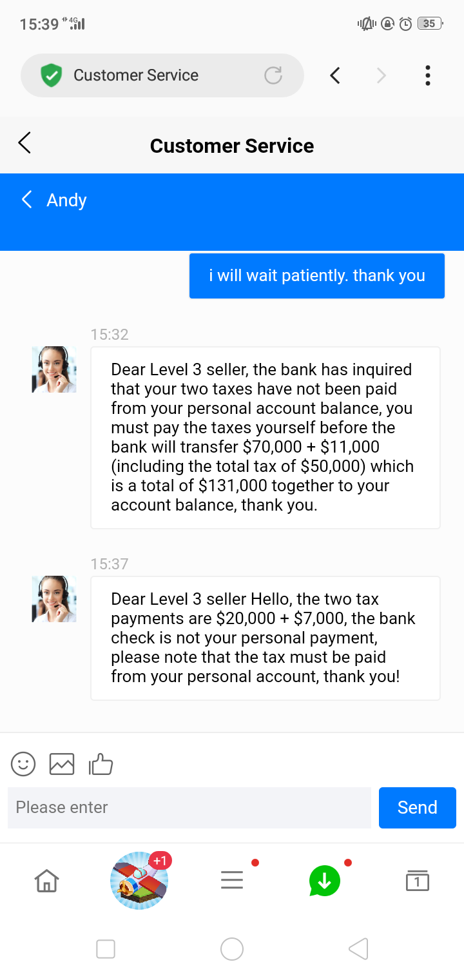Open the green download icon
This screenshot has height=980, width=464.
pyautogui.click(x=325, y=881)
